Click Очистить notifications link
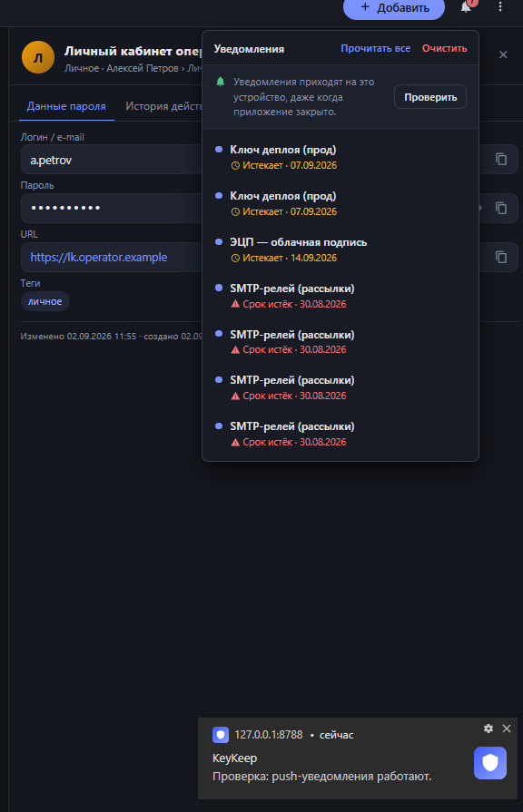The image size is (523, 812). tap(444, 48)
